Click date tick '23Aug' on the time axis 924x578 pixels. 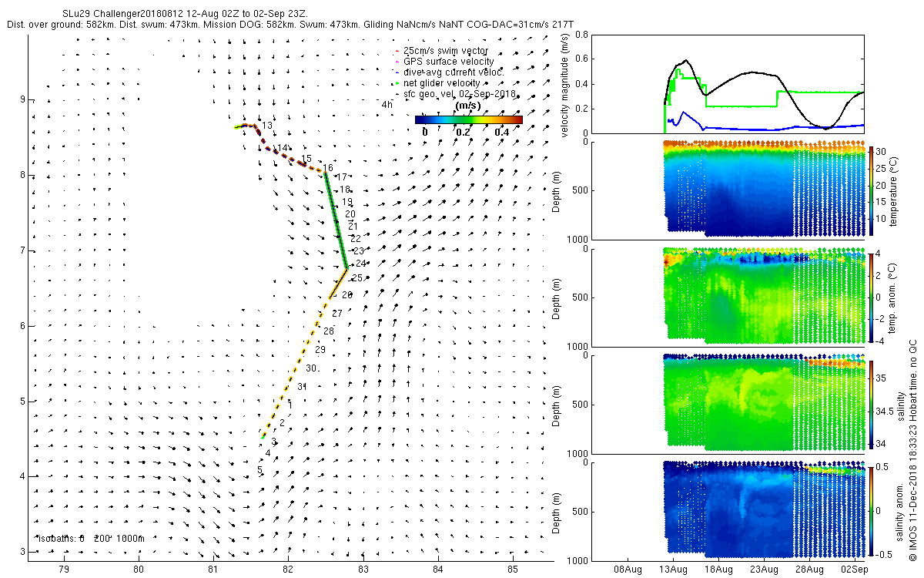click(764, 570)
